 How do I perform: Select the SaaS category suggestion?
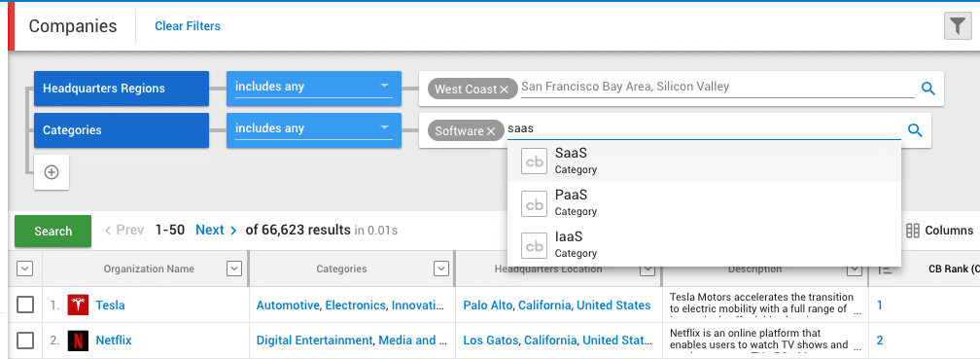point(704,161)
